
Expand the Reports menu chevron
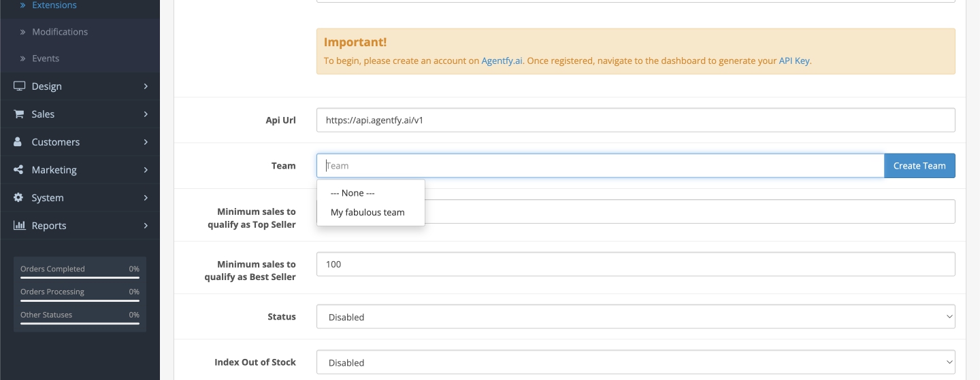(146, 226)
